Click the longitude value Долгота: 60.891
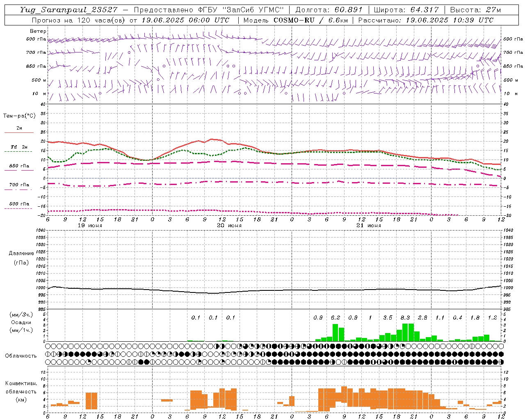 [329, 10]
